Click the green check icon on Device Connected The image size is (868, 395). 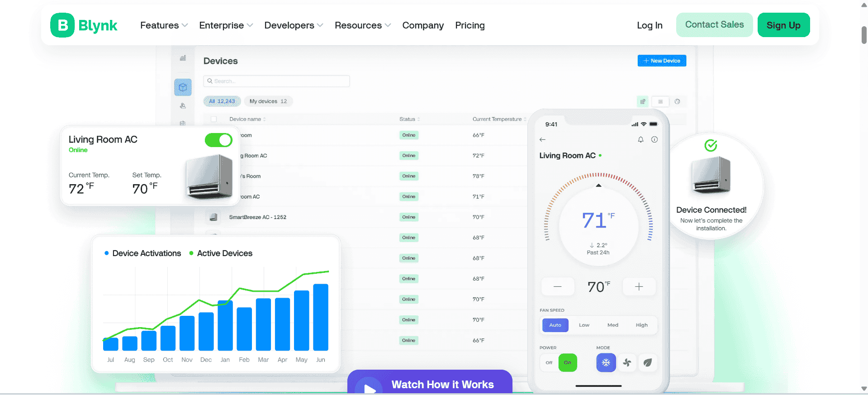pyautogui.click(x=711, y=145)
